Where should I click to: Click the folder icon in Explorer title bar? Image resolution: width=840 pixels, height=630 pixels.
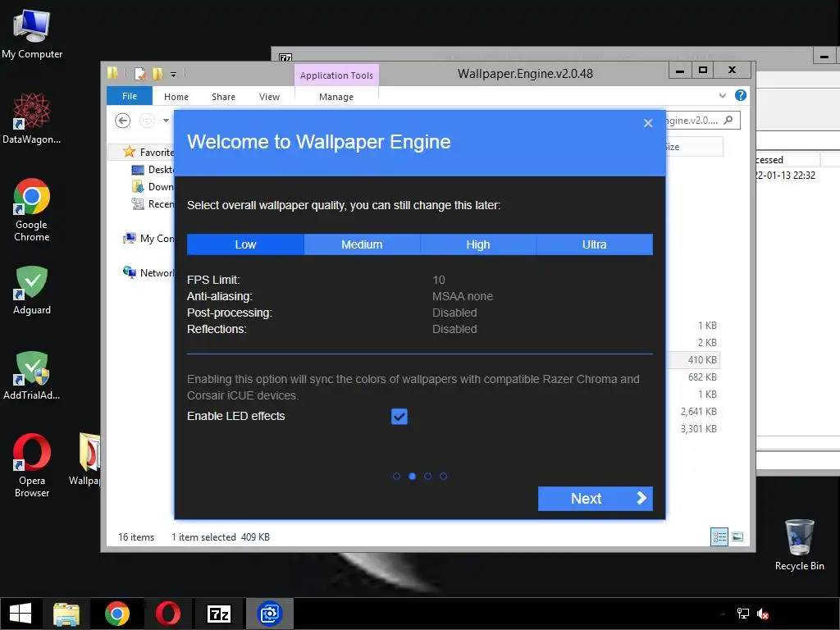click(112, 73)
